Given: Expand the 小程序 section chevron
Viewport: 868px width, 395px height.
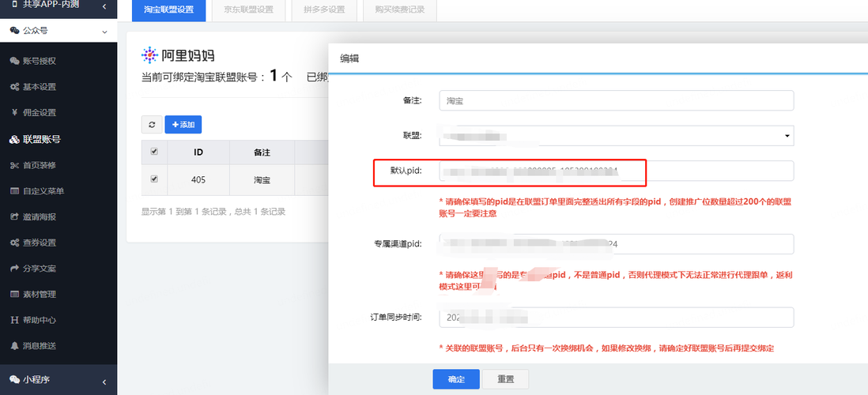Looking at the screenshot, I should (104, 382).
